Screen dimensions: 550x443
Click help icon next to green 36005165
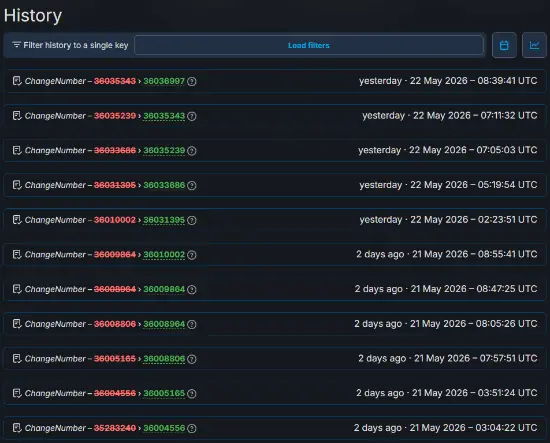click(192, 394)
